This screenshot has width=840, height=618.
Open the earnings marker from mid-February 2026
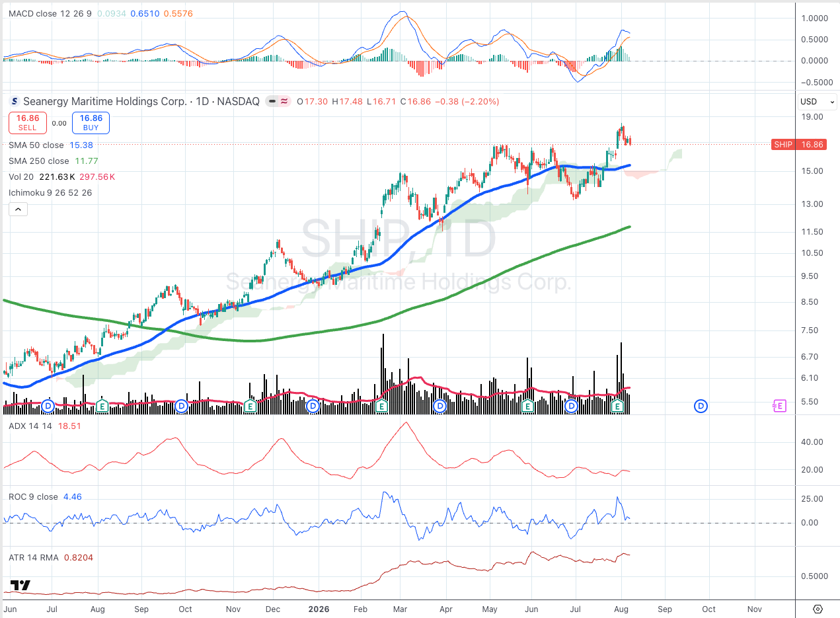click(x=381, y=405)
